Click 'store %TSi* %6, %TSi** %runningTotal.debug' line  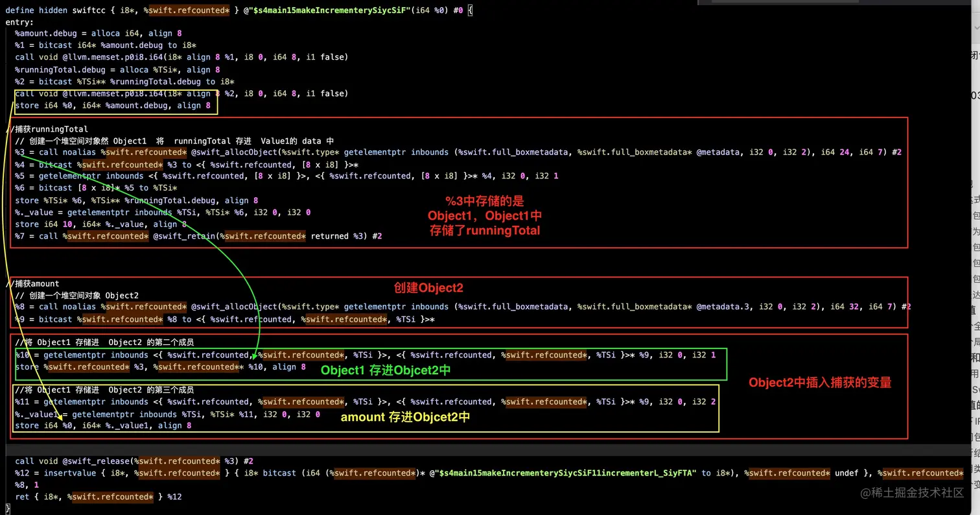(x=136, y=200)
